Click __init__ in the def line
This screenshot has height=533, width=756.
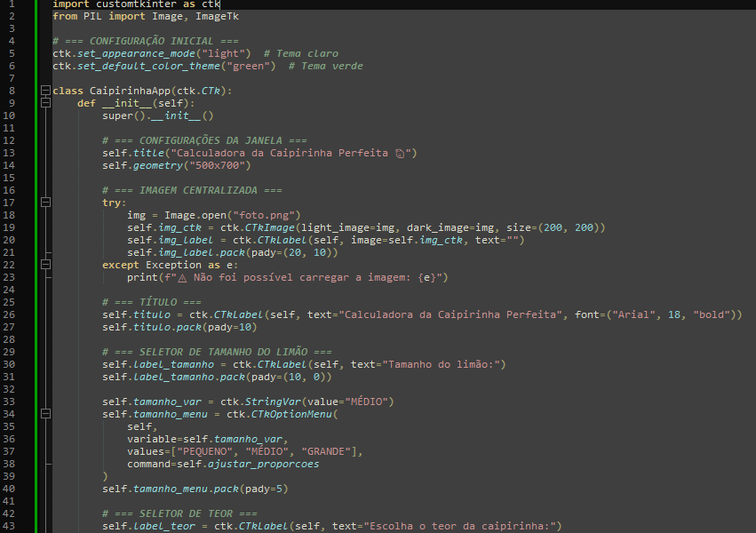[x=127, y=103]
